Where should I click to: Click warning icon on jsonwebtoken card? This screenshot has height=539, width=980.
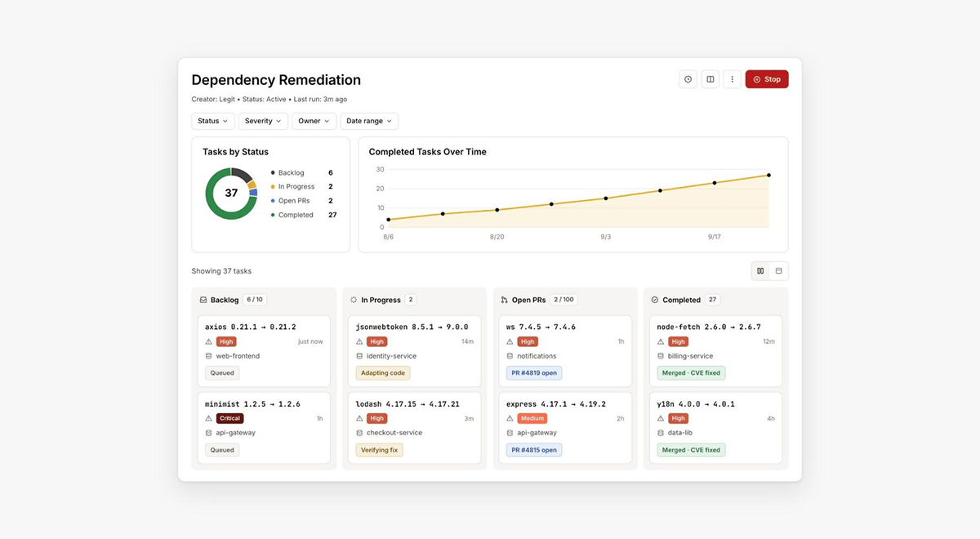(359, 341)
